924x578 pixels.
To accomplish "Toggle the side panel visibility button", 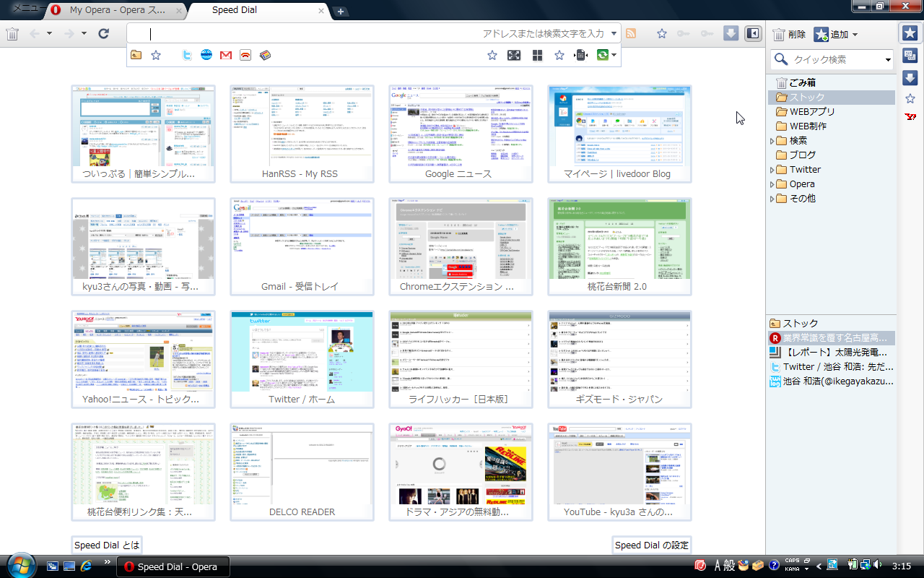I will [753, 33].
